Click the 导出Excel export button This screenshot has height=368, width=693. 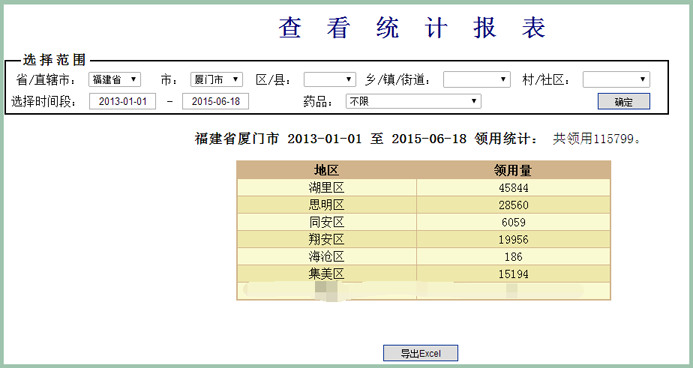(x=420, y=353)
